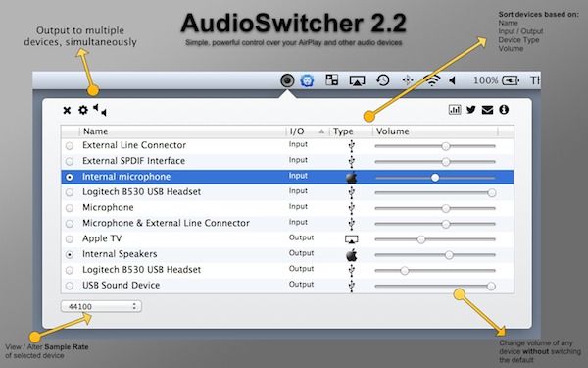Open the Wi-Fi menu bar icon
The height and width of the screenshot is (368, 588).
point(431,80)
